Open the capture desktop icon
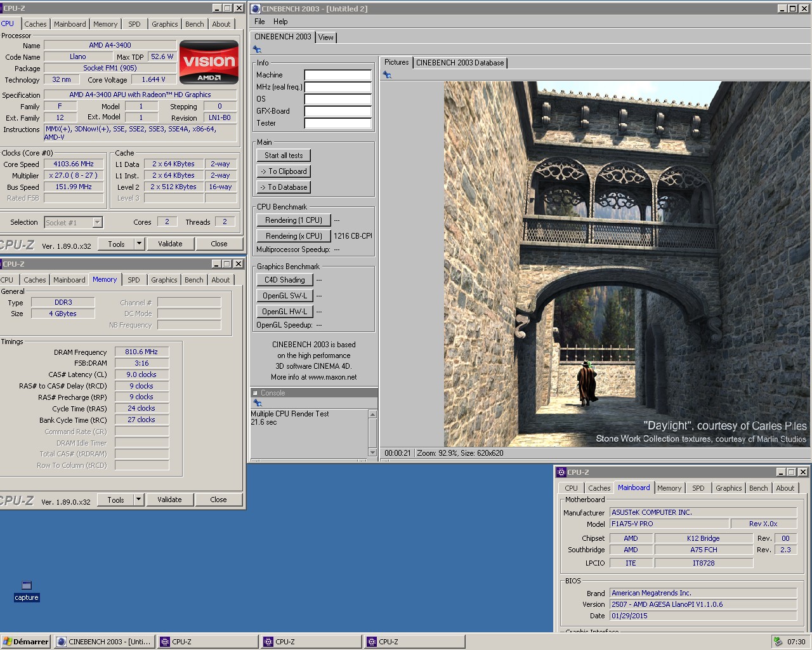 pos(27,590)
